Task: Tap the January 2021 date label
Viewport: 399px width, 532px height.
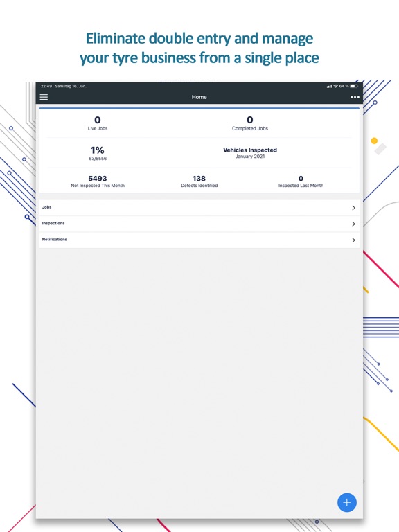Action: 250,157
